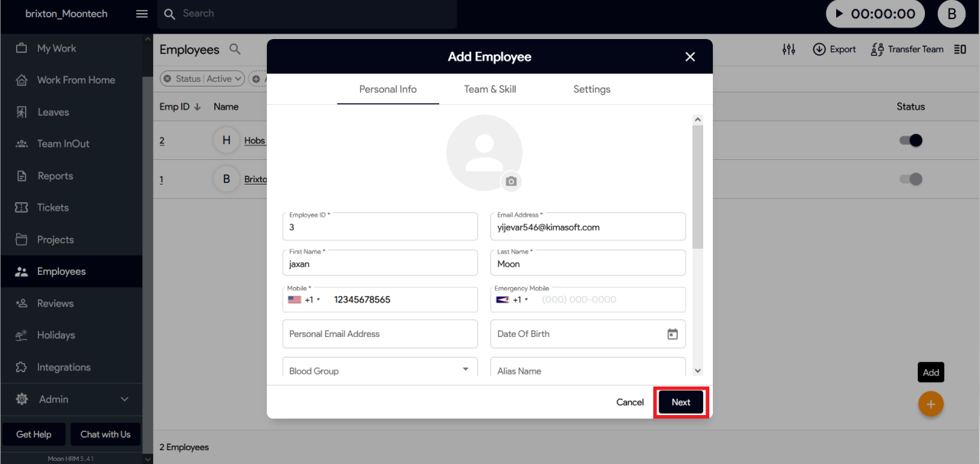Click the orange add employee button
Viewport: 980px width, 464px height.
coord(930,404)
